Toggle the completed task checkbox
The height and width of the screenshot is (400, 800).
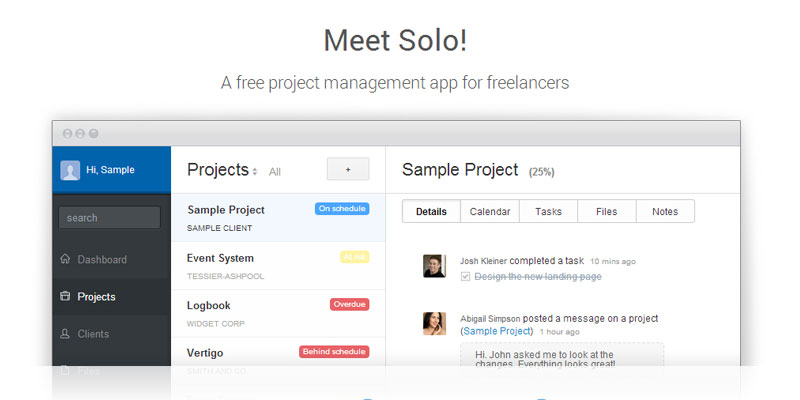pos(465,277)
